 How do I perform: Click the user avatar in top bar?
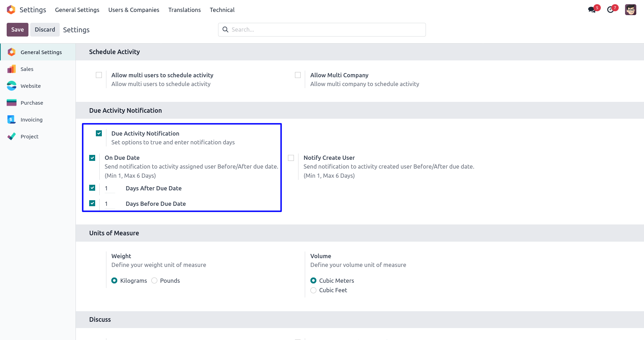pyautogui.click(x=630, y=10)
